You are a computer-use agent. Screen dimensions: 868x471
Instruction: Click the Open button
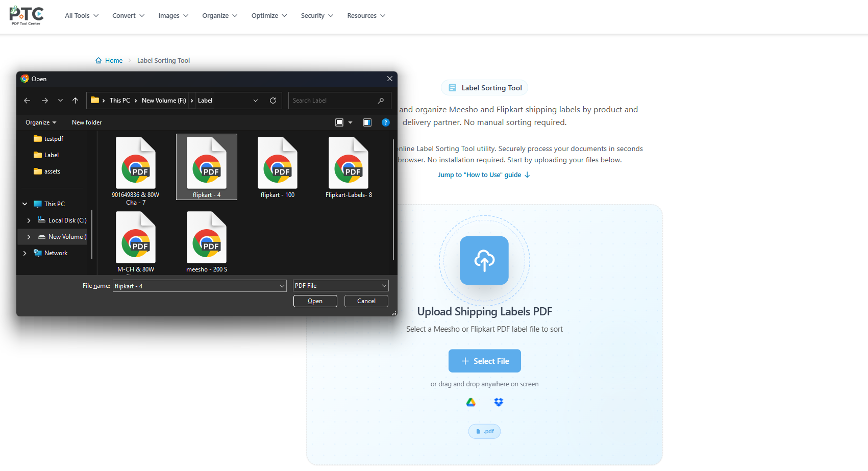[x=315, y=301]
